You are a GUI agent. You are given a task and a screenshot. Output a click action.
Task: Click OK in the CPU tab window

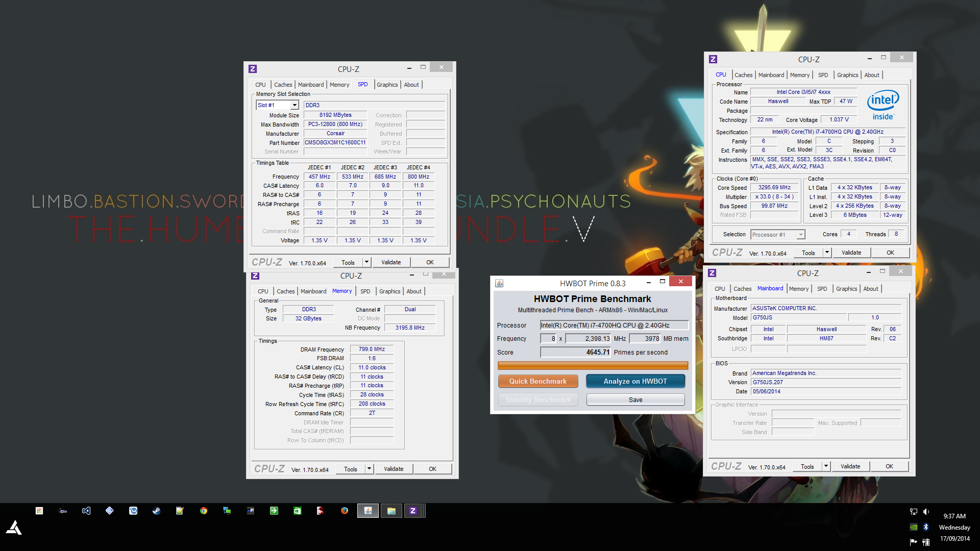(x=890, y=253)
